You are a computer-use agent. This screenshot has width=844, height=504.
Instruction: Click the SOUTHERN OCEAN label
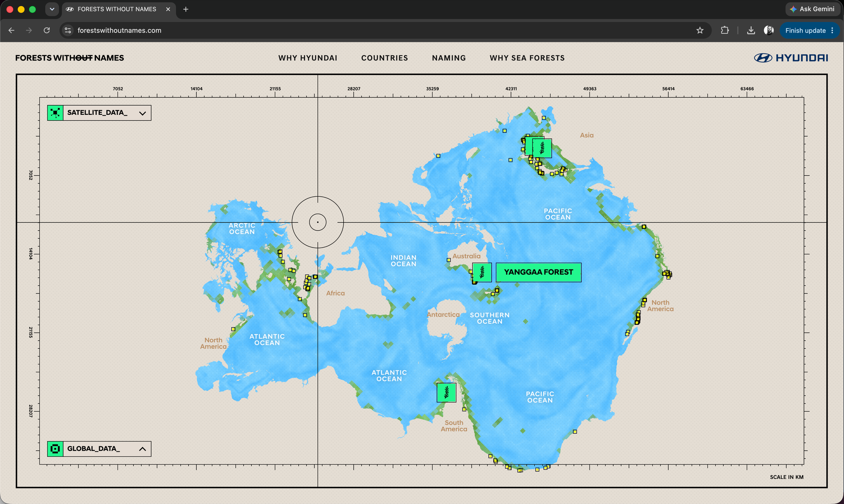pos(490,318)
